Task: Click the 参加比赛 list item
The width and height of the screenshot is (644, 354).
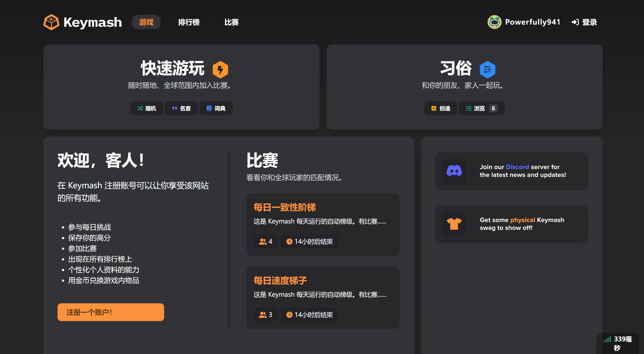Action: coord(82,249)
